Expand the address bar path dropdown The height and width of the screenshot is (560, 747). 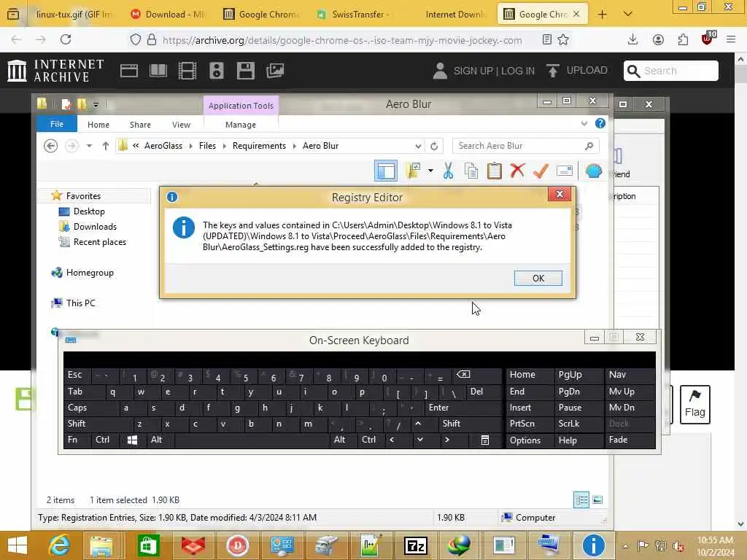pyautogui.click(x=418, y=146)
